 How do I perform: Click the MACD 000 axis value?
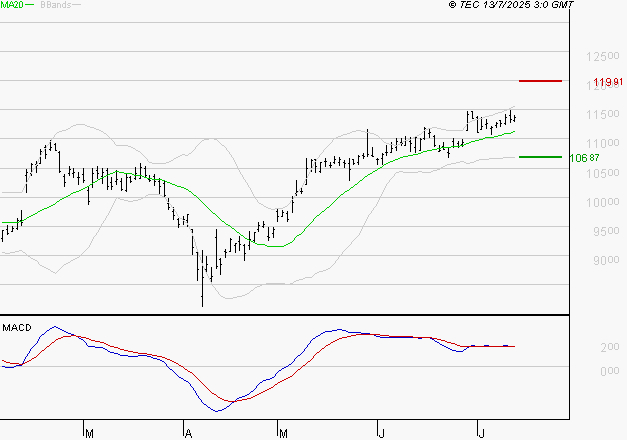point(610,371)
